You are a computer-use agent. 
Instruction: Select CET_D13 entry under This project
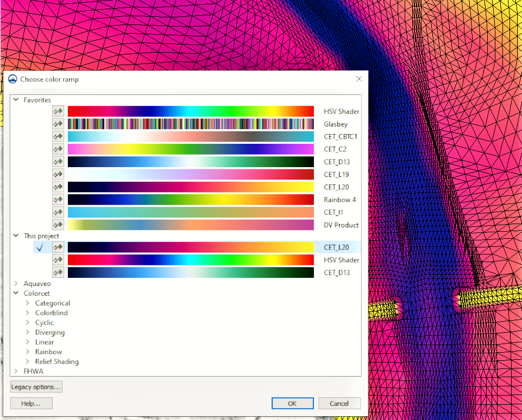(190, 272)
